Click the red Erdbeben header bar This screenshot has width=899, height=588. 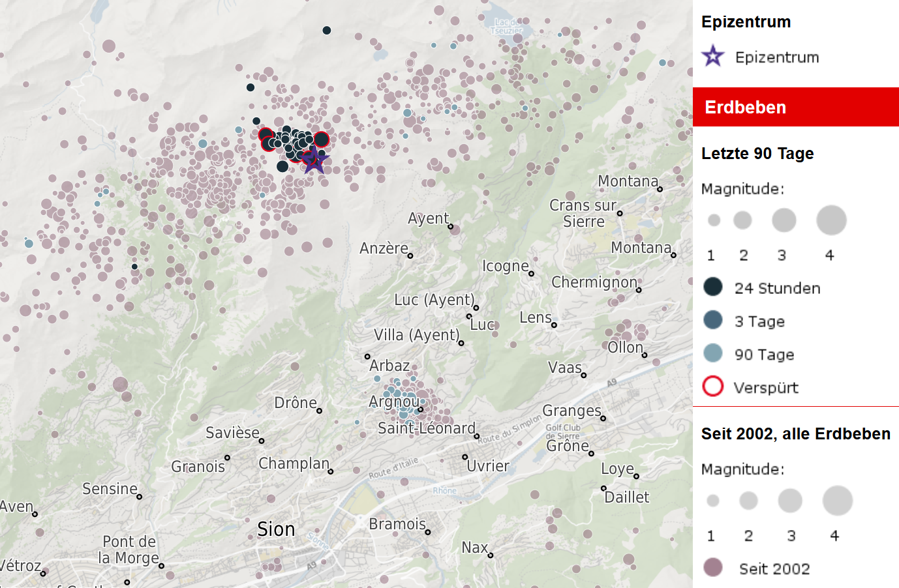[x=796, y=107]
